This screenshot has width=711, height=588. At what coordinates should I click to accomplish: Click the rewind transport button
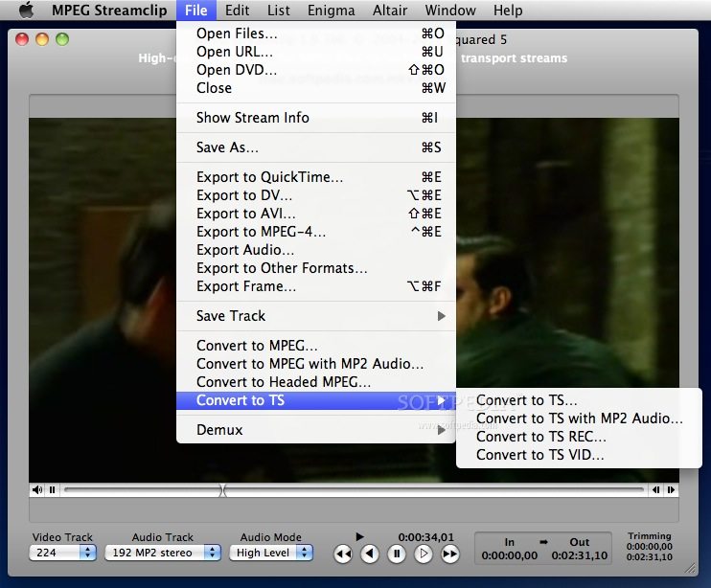(x=343, y=554)
